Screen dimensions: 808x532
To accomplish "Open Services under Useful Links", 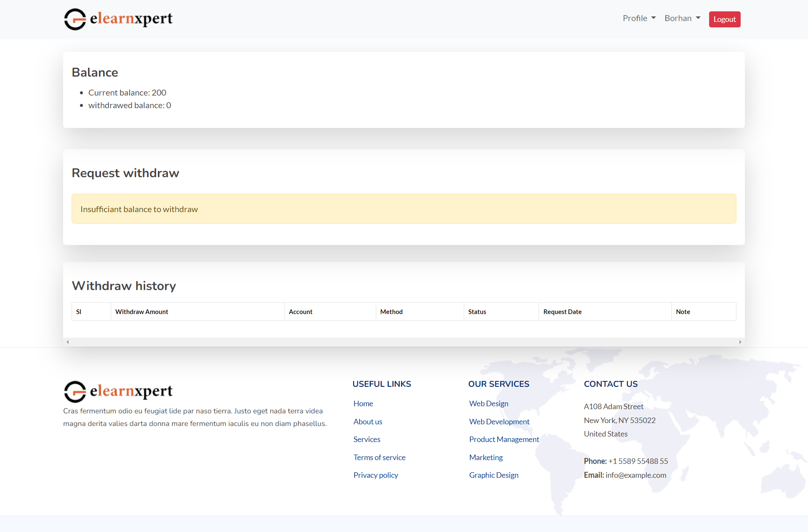I will click(367, 439).
